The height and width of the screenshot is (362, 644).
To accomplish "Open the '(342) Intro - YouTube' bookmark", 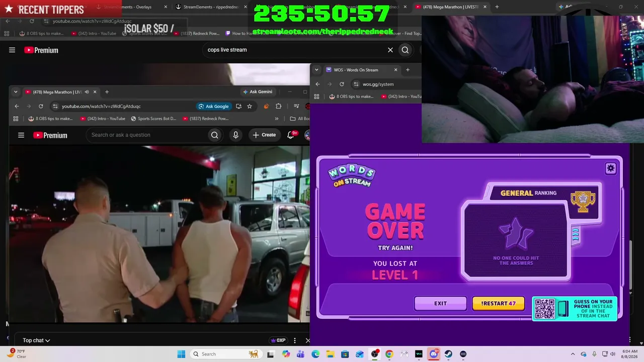I will [103, 119].
